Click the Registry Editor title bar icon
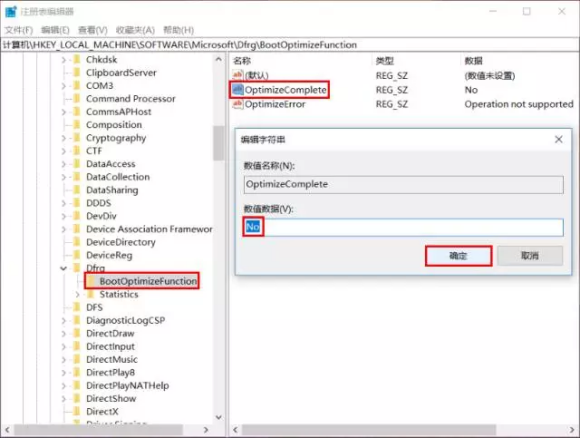This screenshot has width=580, height=438. (x=11, y=11)
